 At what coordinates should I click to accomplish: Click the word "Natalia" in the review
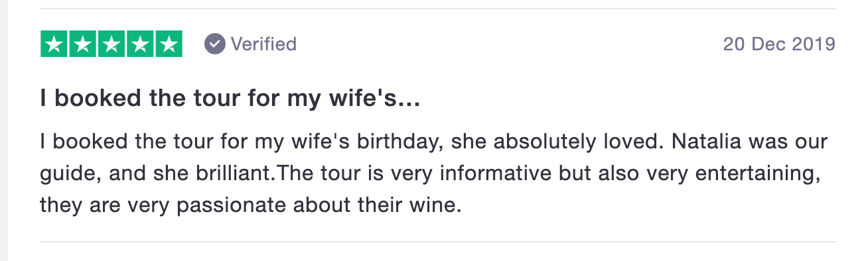tap(677, 142)
